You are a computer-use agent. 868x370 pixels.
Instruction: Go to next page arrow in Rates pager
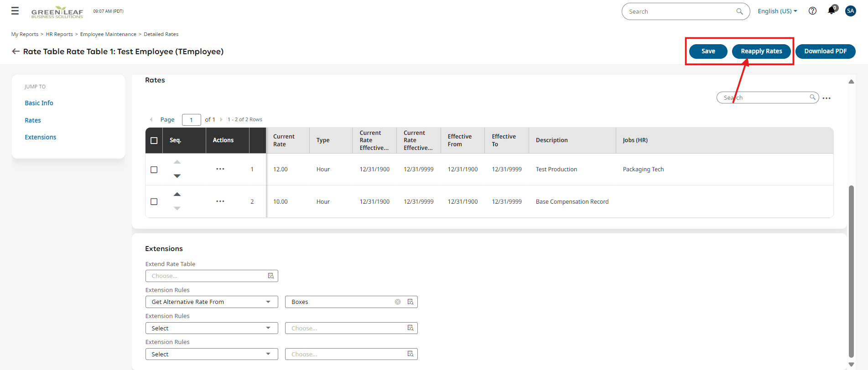[x=221, y=119]
